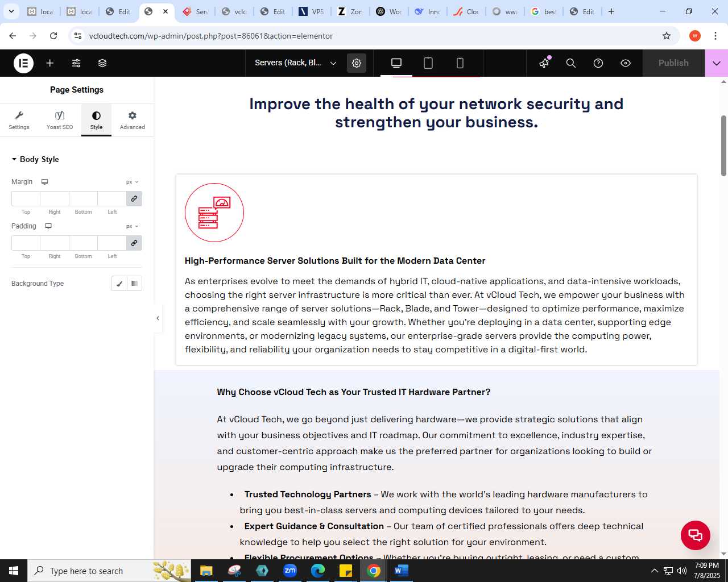Open Chrome profile avatar
This screenshot has height=582, width=728.
click(695, 36)
